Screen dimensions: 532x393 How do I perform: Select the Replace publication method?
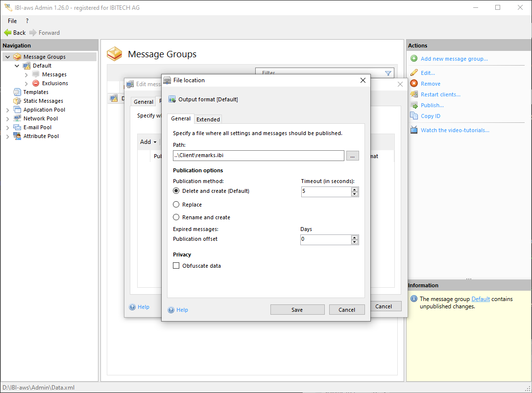pos(176,205)
